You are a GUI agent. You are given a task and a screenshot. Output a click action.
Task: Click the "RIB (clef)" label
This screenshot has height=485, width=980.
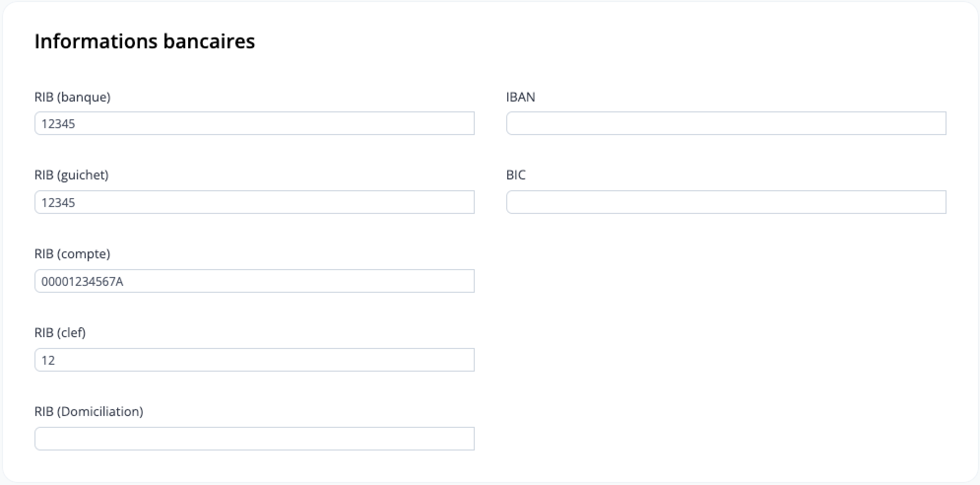[60, 333]
